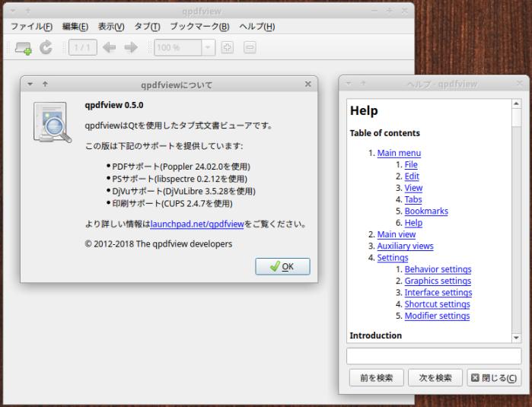The width and height of the screenshot is (532, 407).
Task: Follow the View help link
Action: (413, 188)
